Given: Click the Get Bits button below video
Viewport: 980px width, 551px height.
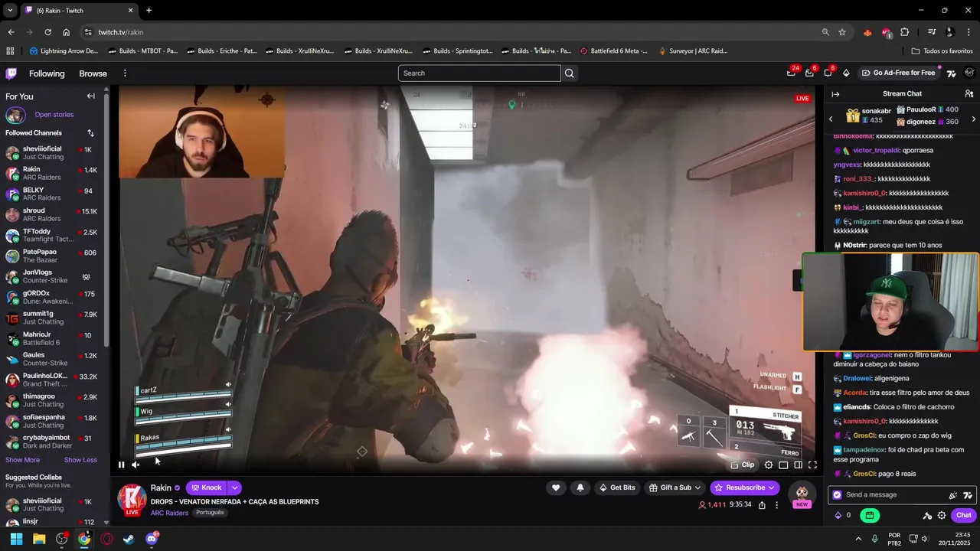Looking at the screenshot, I should pos(617,487).
